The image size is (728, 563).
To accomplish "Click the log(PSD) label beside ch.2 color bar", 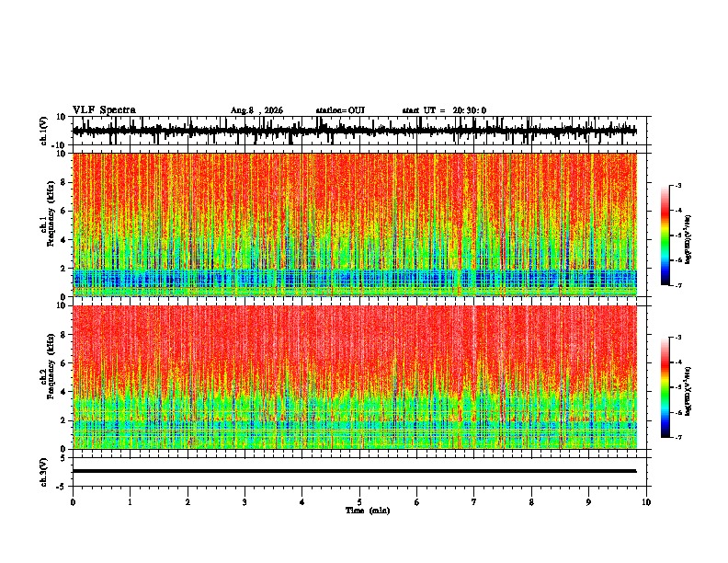I will coord(688,391).
